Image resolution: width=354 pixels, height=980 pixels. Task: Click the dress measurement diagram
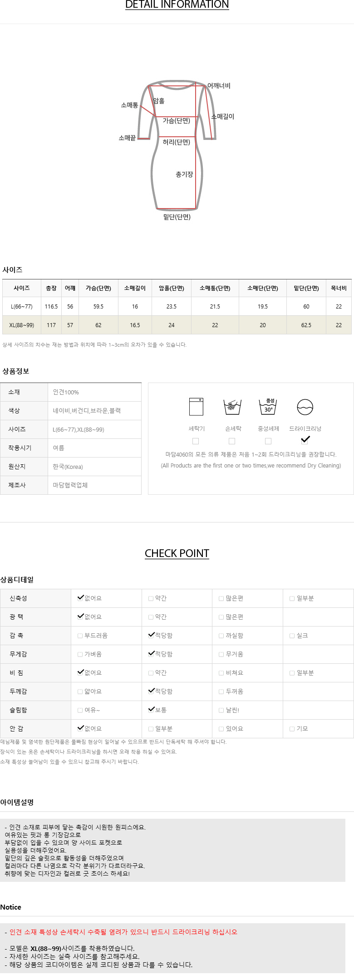tap(177, 145)
